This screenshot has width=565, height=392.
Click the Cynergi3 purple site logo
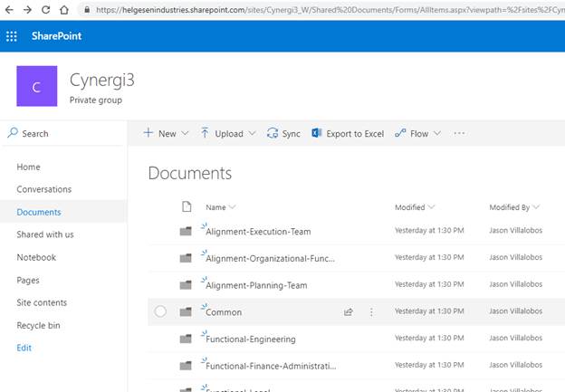37,87
